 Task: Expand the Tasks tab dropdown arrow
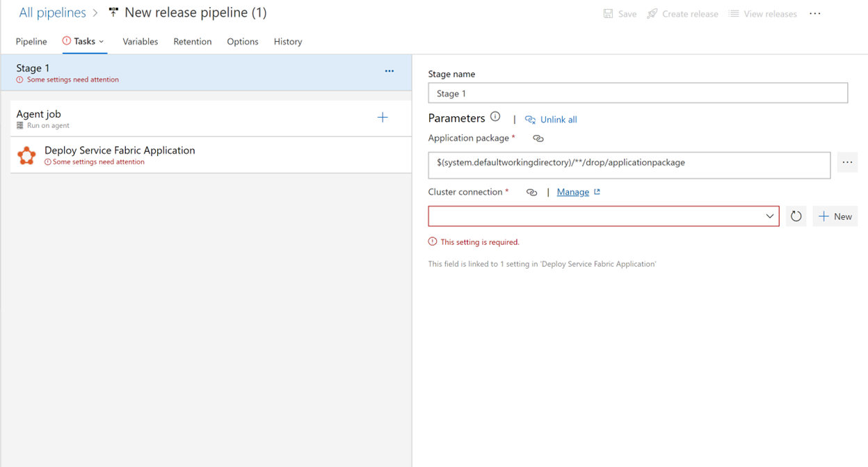pyautogui.click(x=102, y=42)
